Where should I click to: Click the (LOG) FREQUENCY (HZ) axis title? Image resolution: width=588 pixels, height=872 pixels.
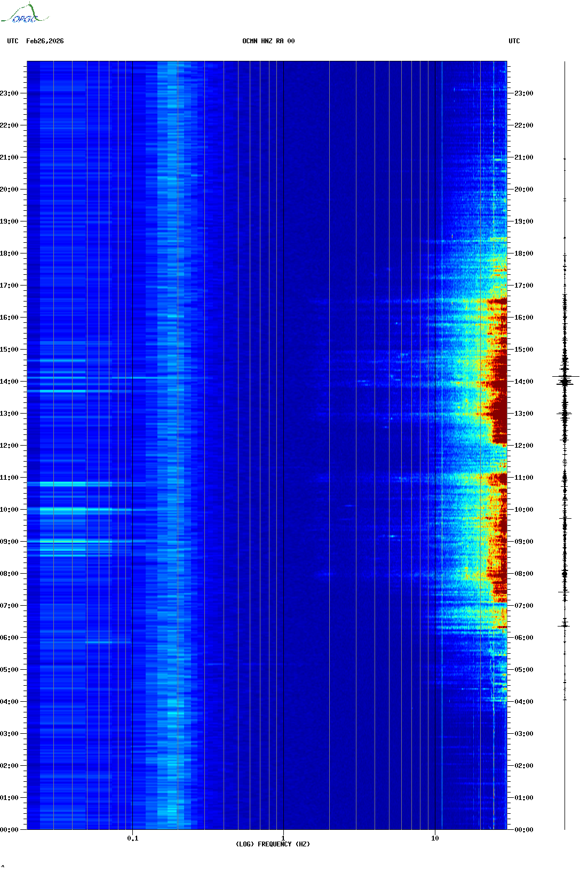[x=273, y=844]
